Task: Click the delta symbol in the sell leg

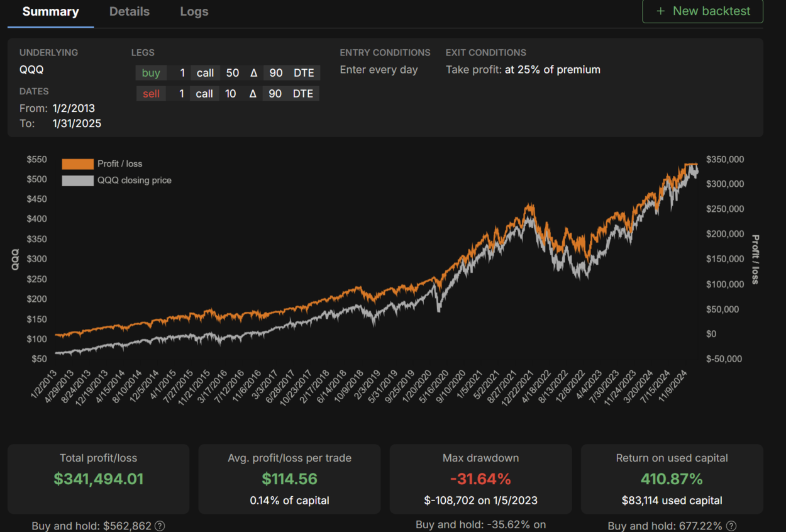Action: click(254, 94)
